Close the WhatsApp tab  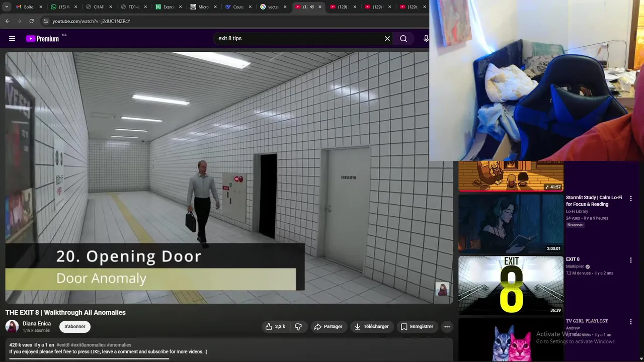(x=76, y=7)
